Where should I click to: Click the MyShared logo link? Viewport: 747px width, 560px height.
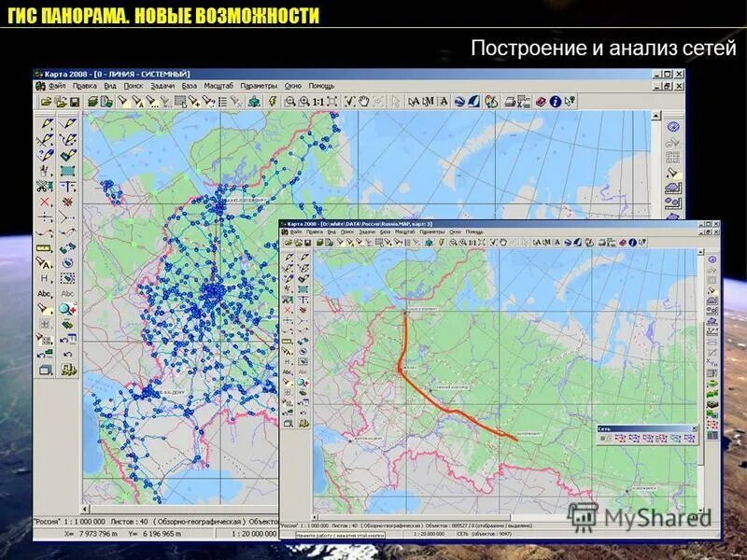click(x=644, y=518)
